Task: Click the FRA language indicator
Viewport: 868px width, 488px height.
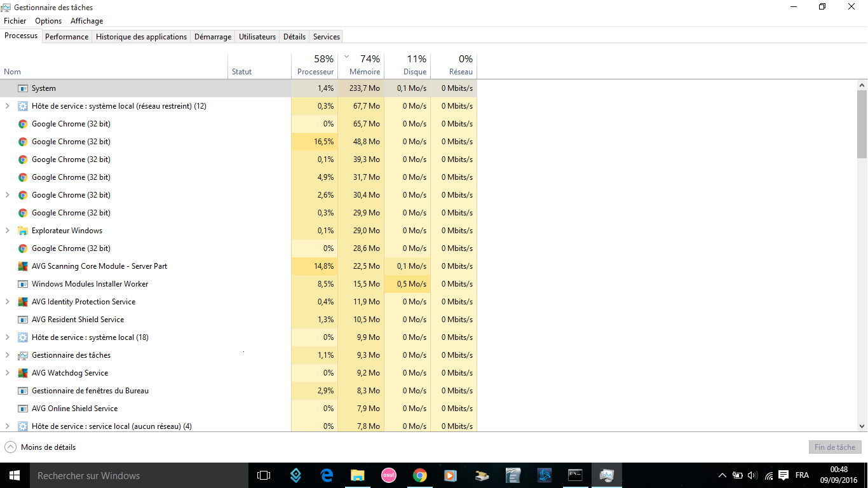Action: pyautogui.click(x=802, y=475)
